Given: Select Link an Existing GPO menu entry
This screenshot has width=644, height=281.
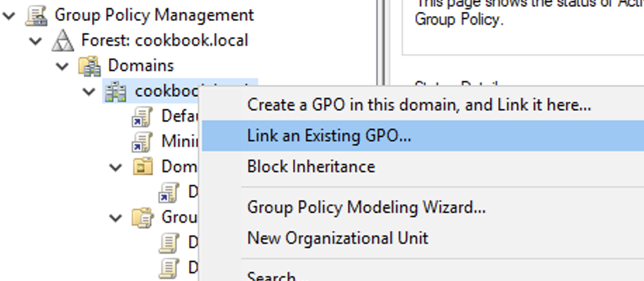Looking at the screenshot, I should tap(423, 136).
